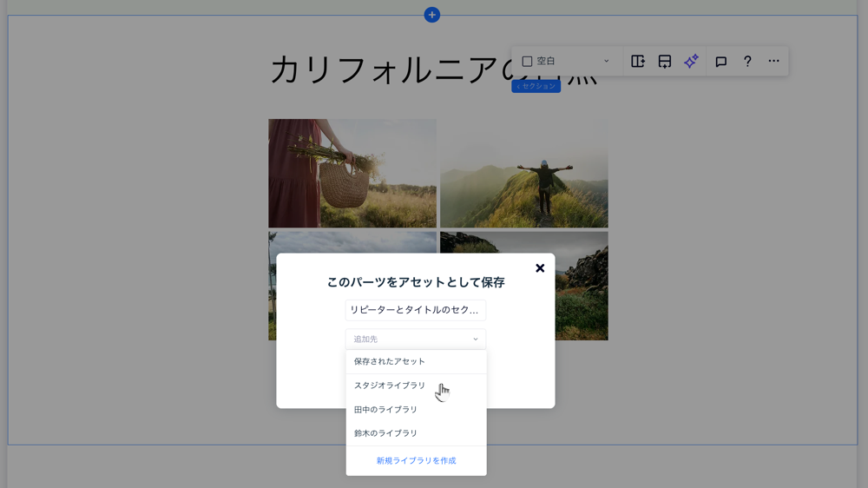Image resolution: width=868 pixels, height=488 pixels.
Task: Select 保存されたアセット from the list
Action: [390, 361]
